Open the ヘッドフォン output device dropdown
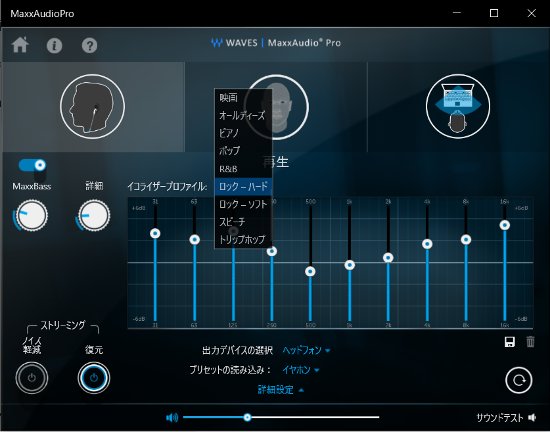550x432 pixels. [x=306, y=350]
